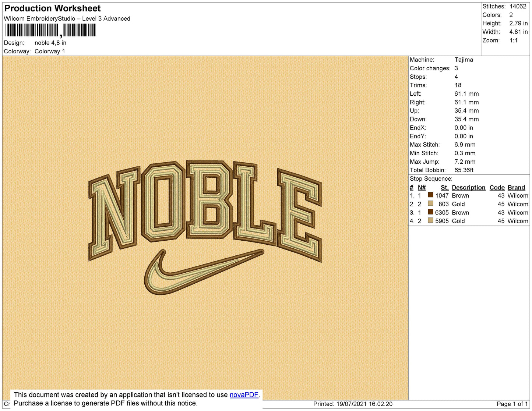Viewport: 532px width, 411px height.
Task: Click the St. column header
Action: pyautogui.click(x=445, y=187)
